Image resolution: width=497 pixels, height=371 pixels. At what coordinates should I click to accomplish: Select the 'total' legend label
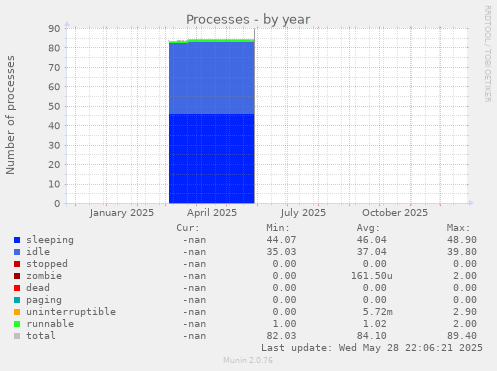click(41, 336)
